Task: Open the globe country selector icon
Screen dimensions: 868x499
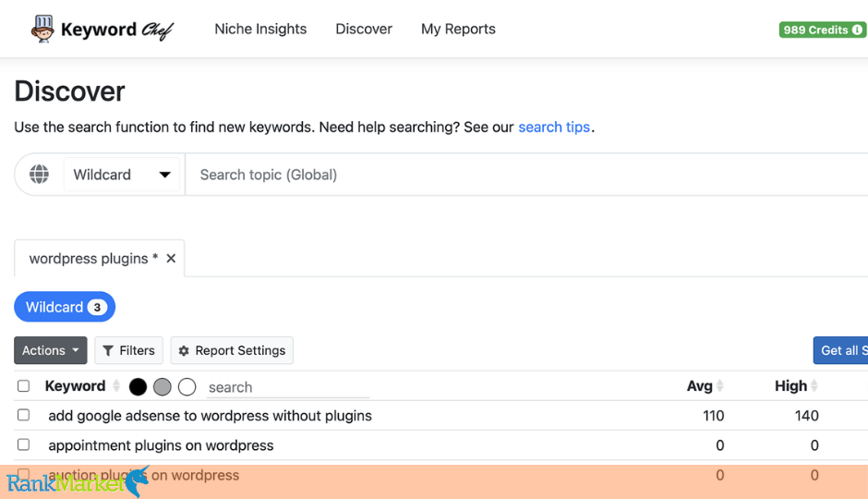Action: [40, 175]
